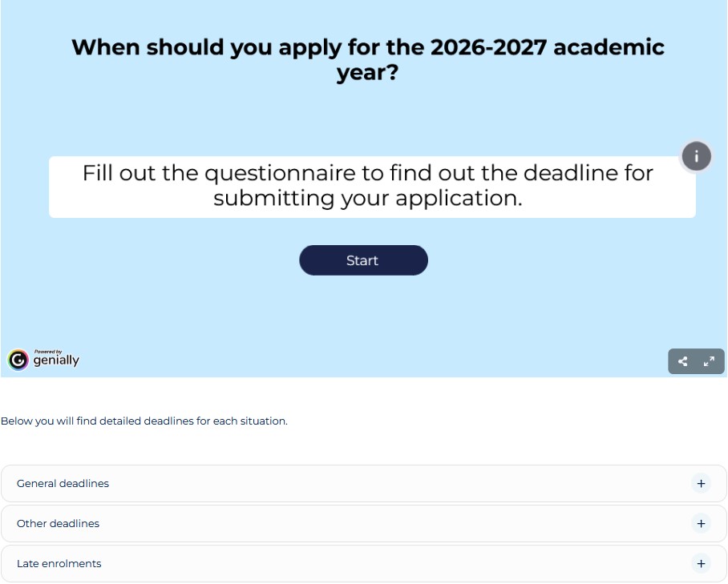
Task: Click the plus icon for Other deadlines
Action: [701, 523]
